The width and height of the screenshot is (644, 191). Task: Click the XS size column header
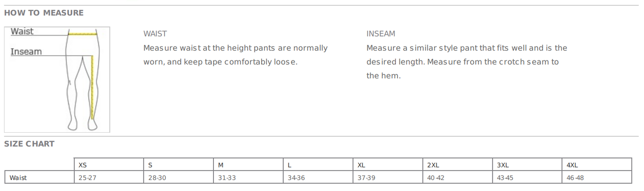[x=82, y=165]
